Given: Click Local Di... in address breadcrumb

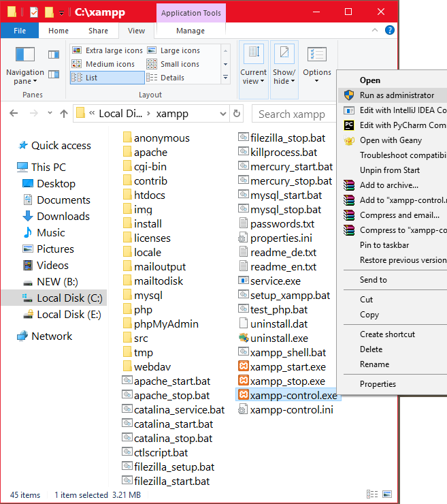Looking at the screenshot, I should pos(120,114).
